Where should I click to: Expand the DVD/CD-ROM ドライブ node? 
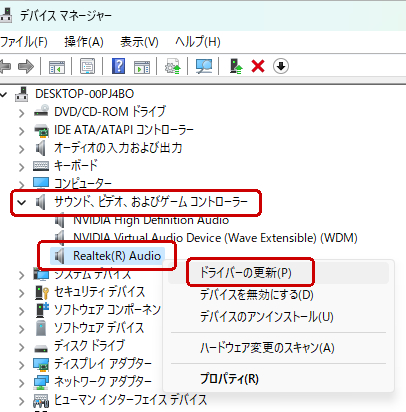[x=22, y=113]
